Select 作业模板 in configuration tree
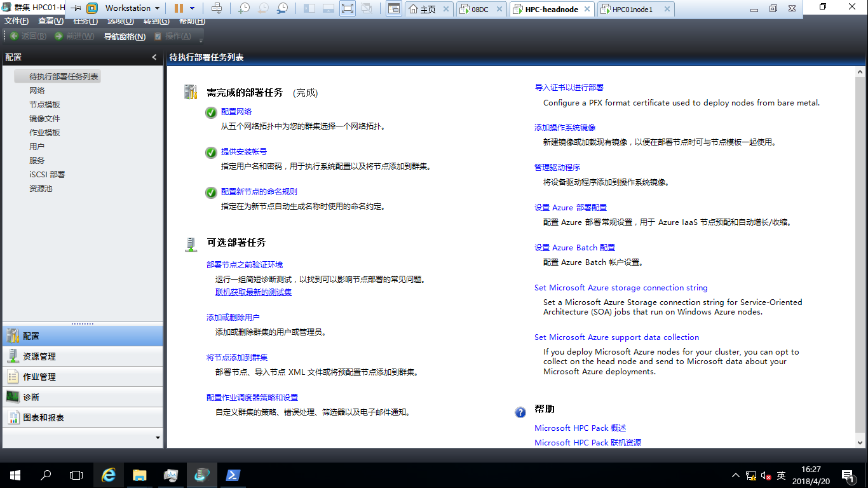 click(x=44, y=133)
